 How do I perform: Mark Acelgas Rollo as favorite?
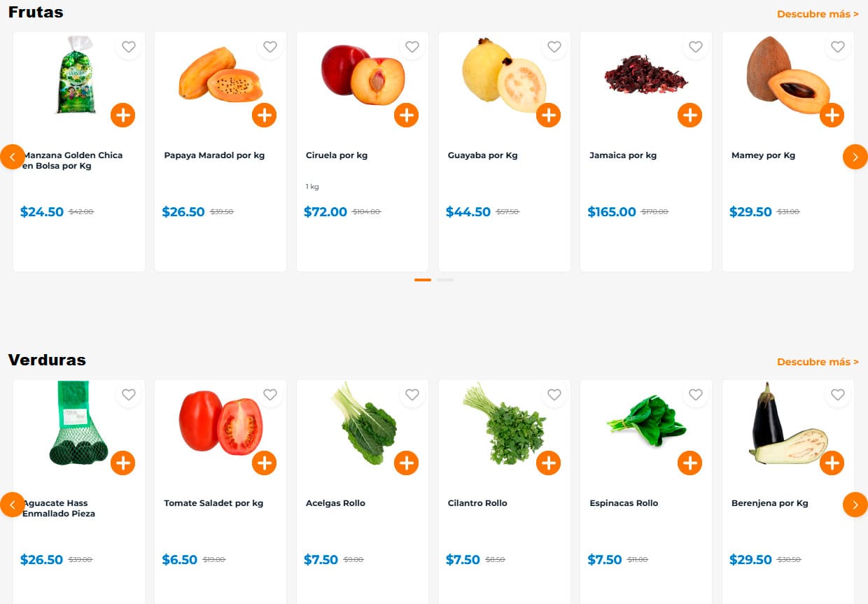click(x=412, y=395)
